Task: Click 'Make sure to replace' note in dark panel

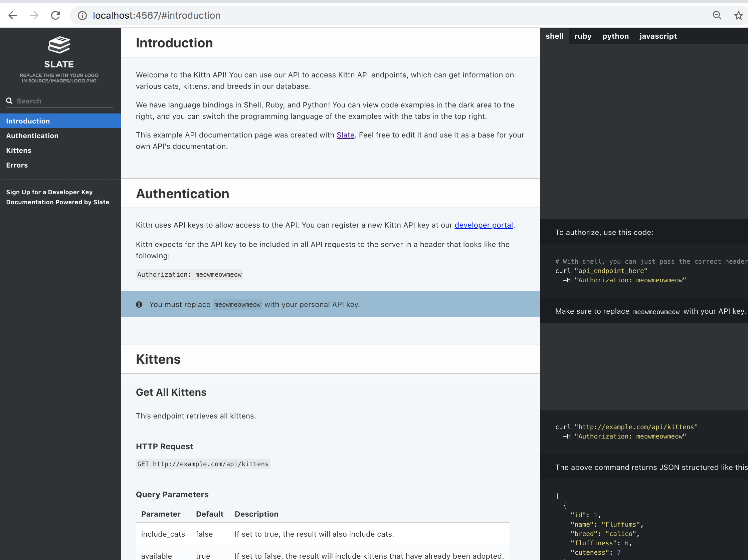Action: click(650, 311)
